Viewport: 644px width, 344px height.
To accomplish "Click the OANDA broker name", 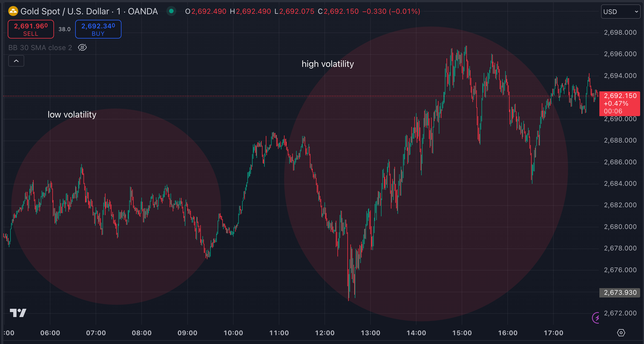I will pos(143,11).
